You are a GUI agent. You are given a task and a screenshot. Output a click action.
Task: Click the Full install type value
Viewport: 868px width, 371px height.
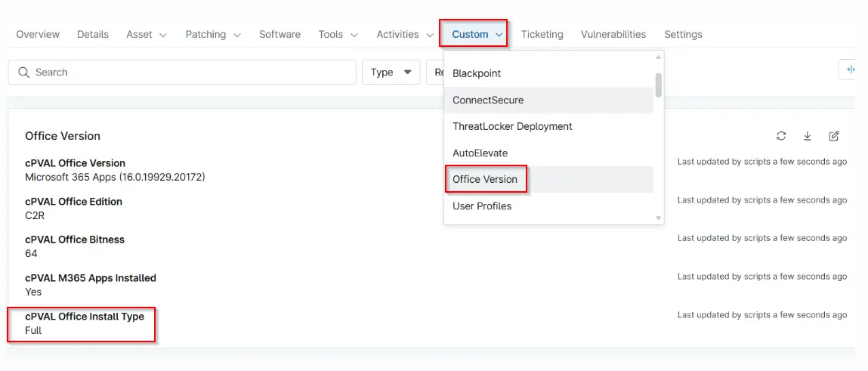point(33,331)
